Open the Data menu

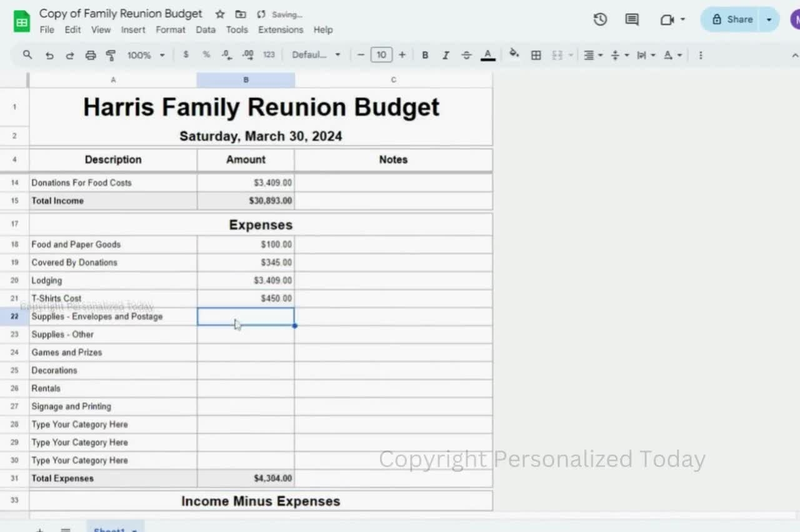click(x=205, y=29)
